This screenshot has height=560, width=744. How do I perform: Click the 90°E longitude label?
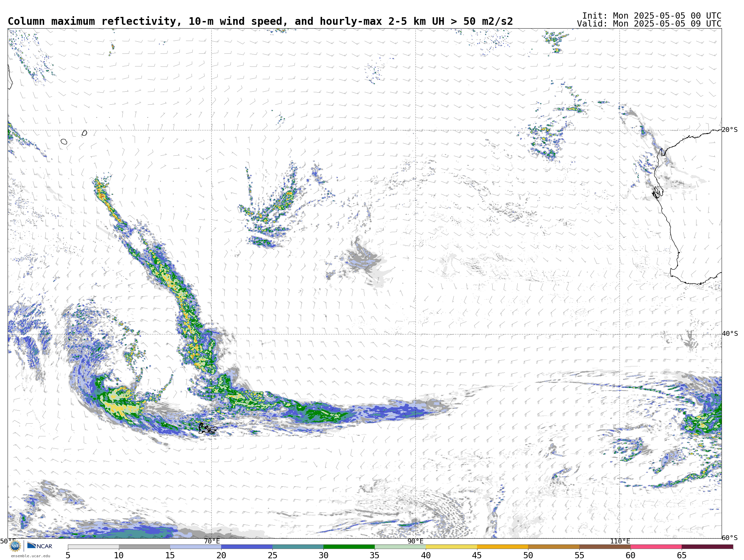coord(415,541)
